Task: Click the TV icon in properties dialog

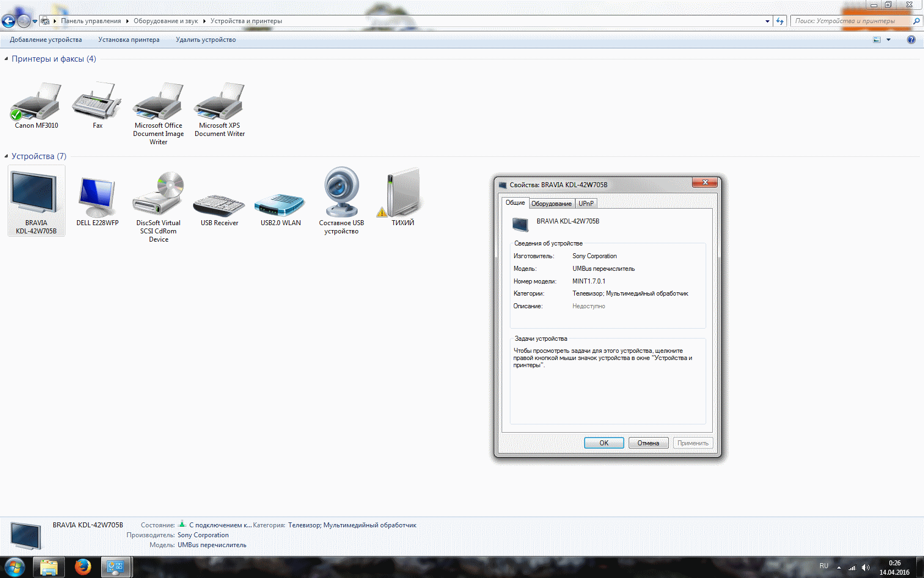Action: coord(520,224)
